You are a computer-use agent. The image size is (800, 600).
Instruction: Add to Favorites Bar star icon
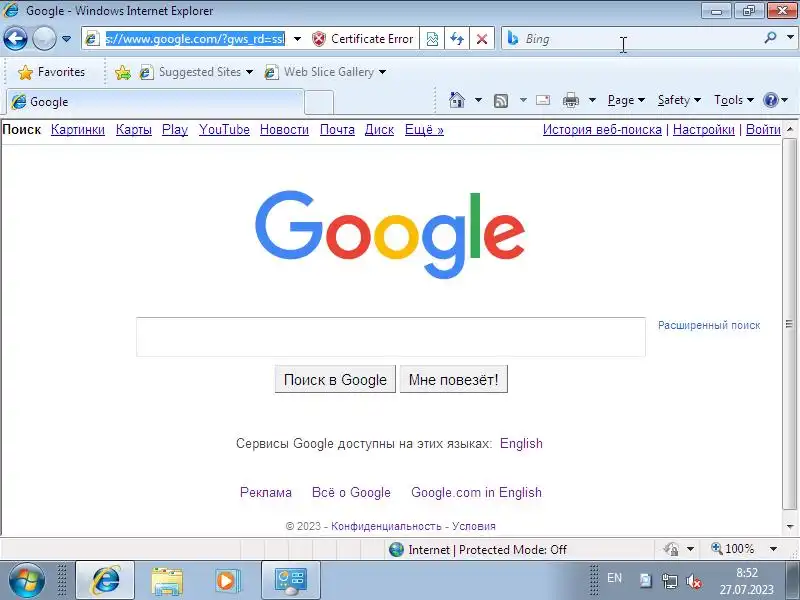click(x=122, y=72)
